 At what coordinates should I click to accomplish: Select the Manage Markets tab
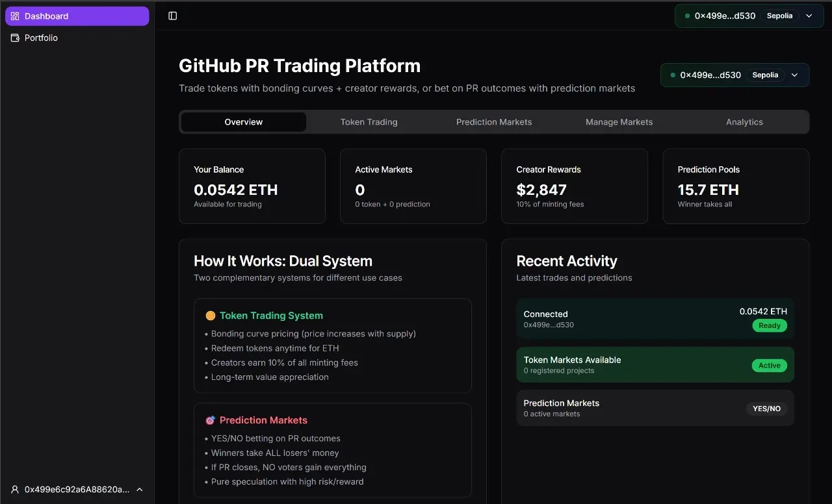pyautogui.click(x=619, y=122)
